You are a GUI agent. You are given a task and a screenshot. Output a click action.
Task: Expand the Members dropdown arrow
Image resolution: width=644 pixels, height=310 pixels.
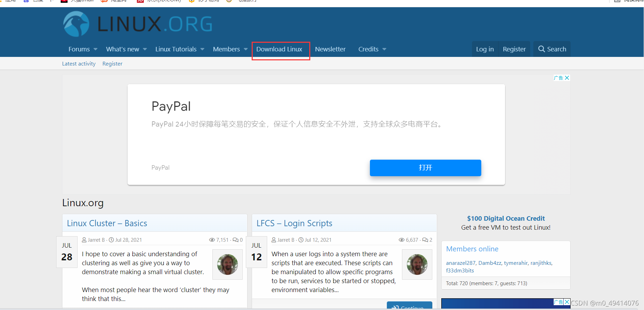245,49
